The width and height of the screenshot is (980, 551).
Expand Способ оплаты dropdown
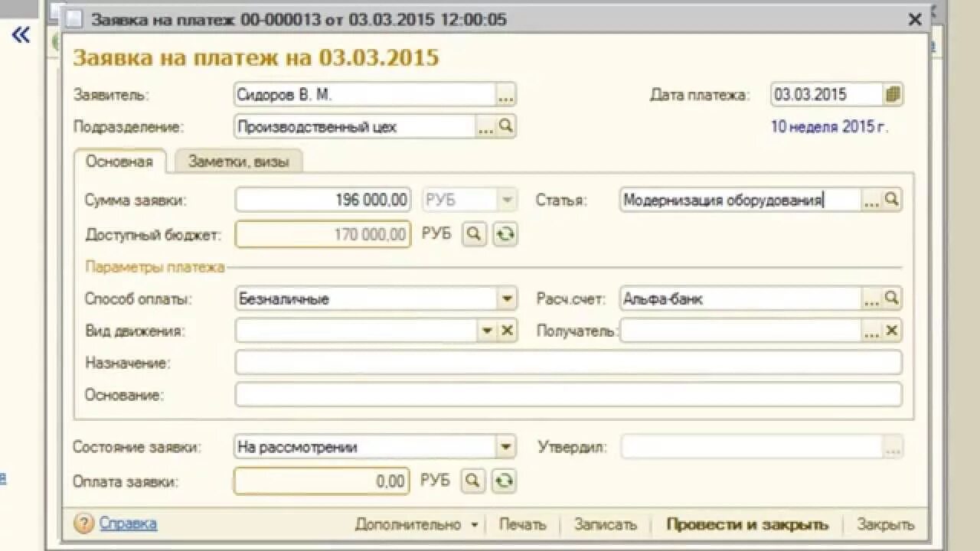click(x=507, y=298)
